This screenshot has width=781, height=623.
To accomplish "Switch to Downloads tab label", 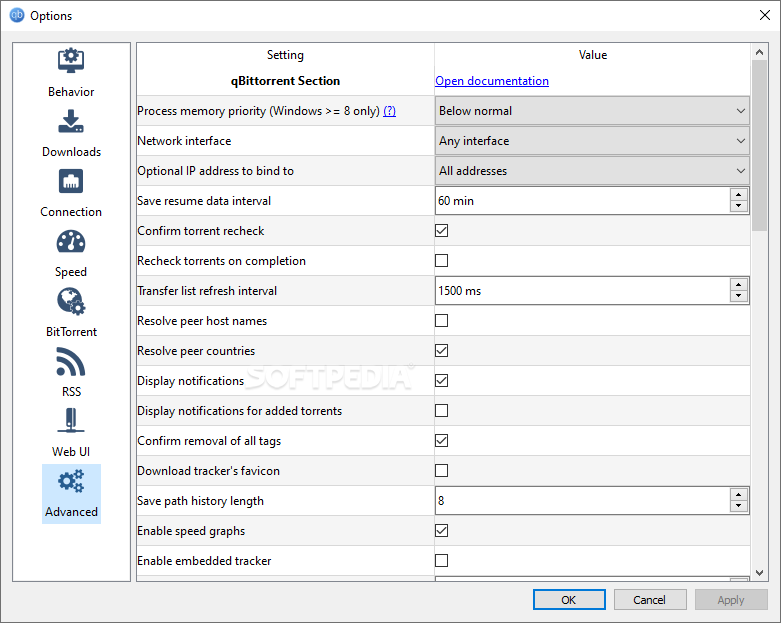I will [x=71, y=152].
